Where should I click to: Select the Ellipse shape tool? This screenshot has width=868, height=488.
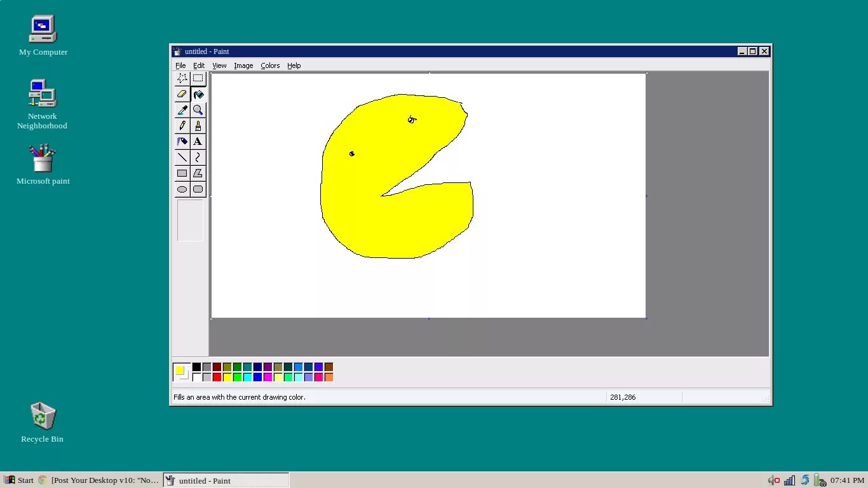coord(182,189)
